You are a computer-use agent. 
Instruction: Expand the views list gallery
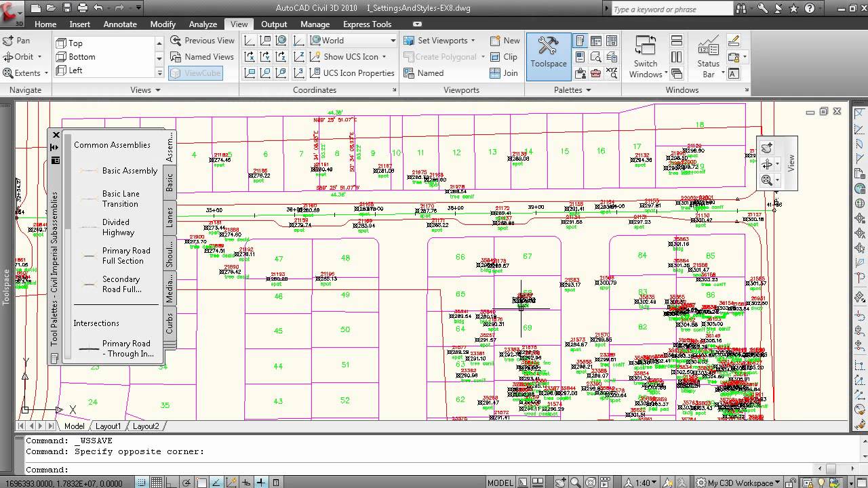pos(160,73)
